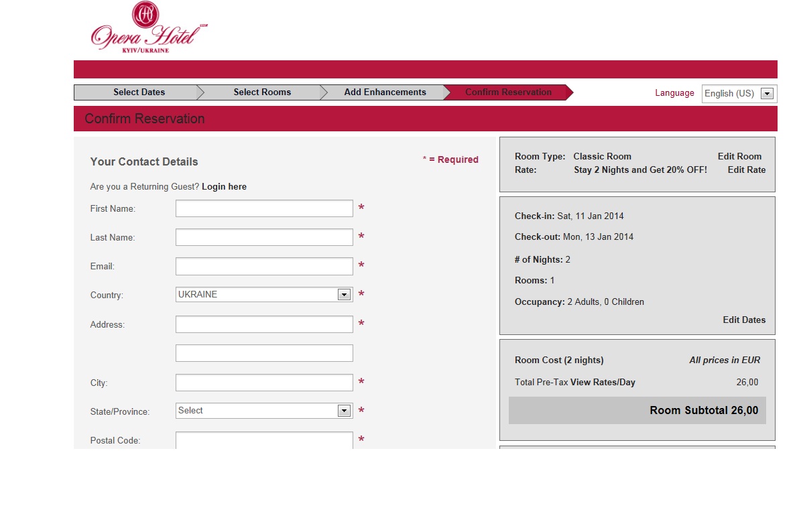This screenshot has width=797, height=532.
Task: Click the Classic Room room type text
Action: (603, 157)
